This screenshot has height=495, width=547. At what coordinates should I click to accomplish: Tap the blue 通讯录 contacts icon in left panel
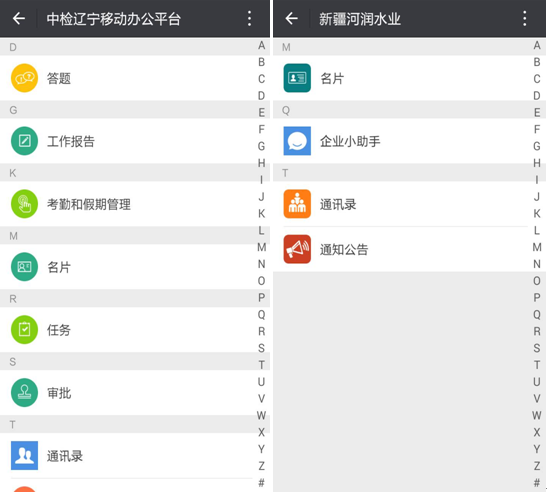(24, 456)
